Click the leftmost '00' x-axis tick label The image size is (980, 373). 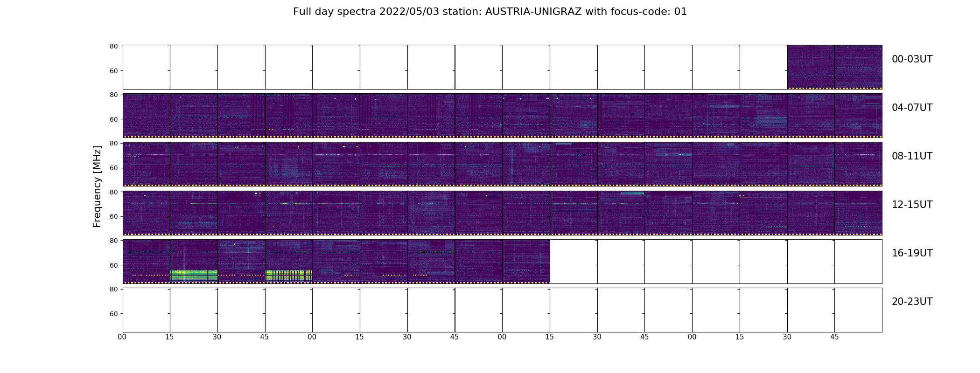point(122,337)
